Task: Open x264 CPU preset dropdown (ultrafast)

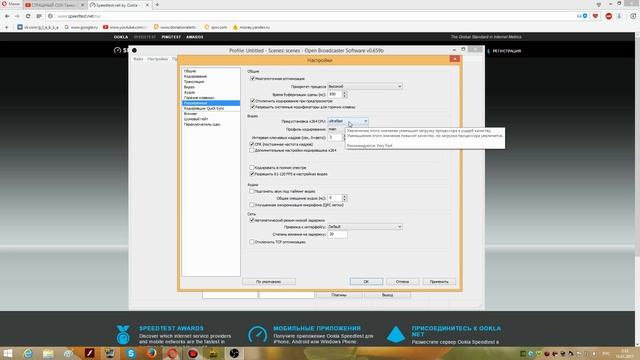Action: coord(348,121)
